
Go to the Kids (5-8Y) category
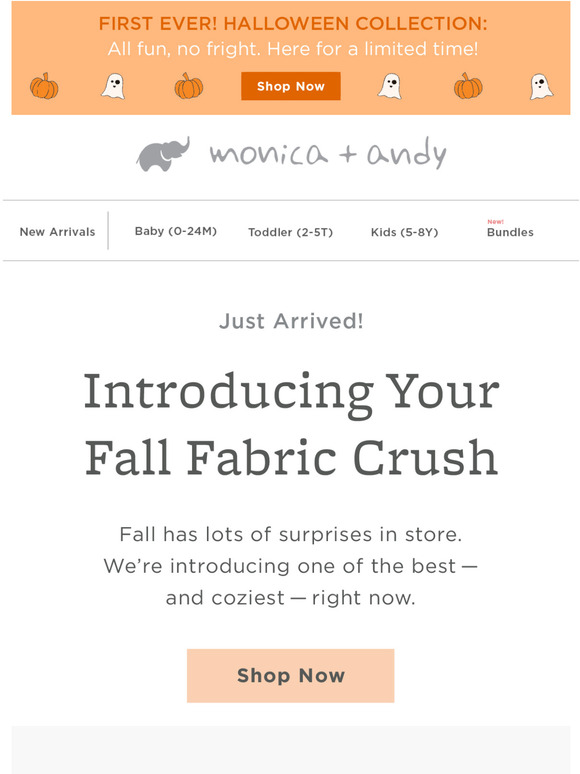404,232
